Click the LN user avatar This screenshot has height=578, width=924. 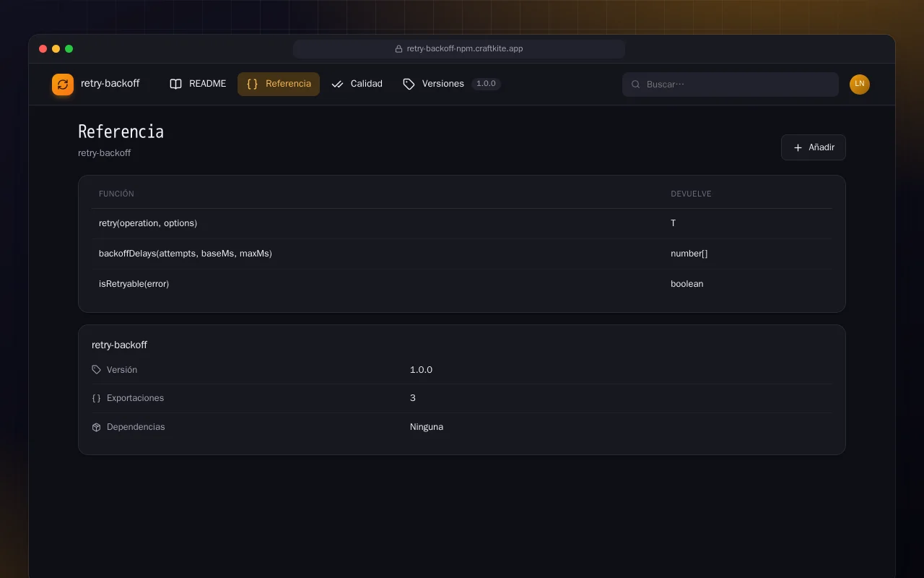[x=860, y=85]
